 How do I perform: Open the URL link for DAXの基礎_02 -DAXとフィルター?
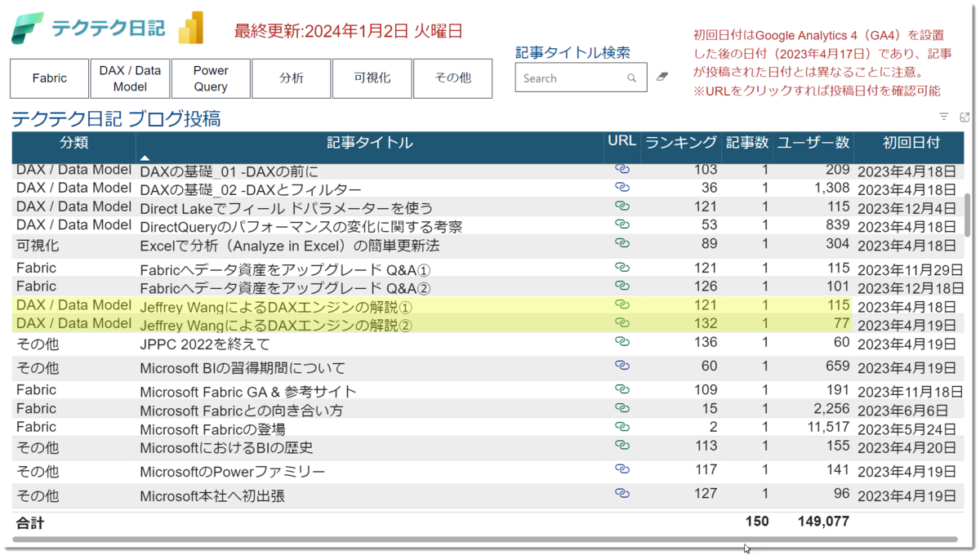622,187
